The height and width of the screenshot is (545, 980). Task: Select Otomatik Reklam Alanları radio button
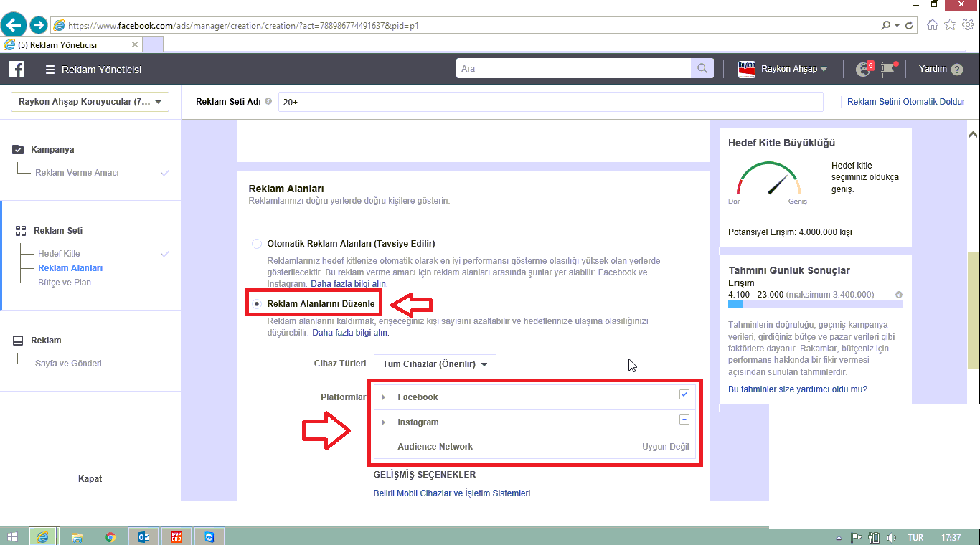tap(257, 244)
